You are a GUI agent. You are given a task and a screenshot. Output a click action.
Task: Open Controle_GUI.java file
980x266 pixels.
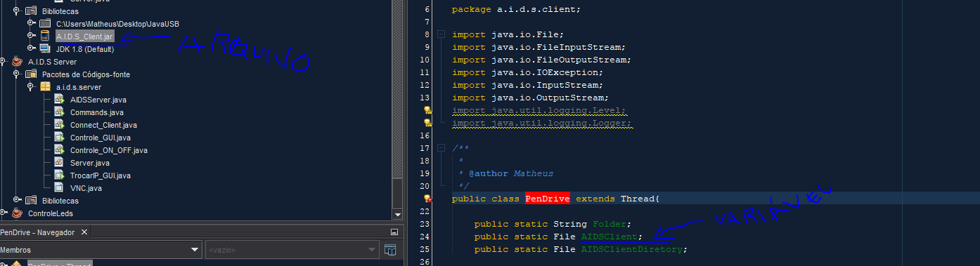(101, 137)
